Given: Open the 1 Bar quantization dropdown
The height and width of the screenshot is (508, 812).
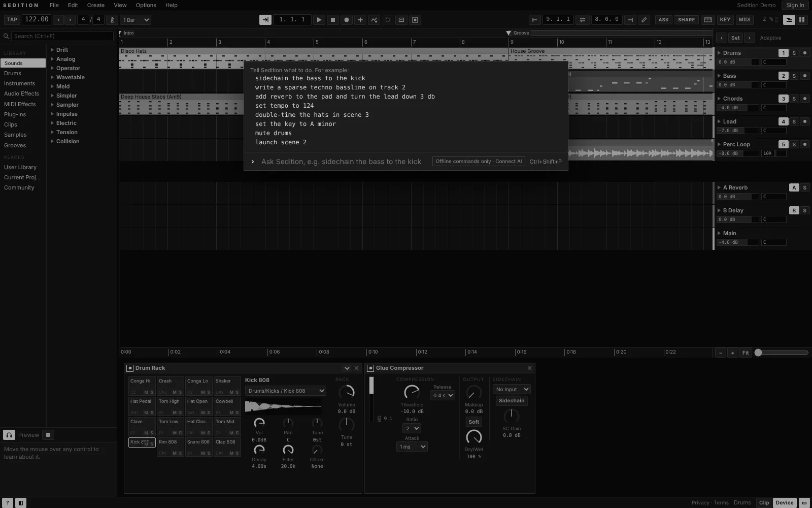Looking at the screenshot, I should click(x=136, y=20).
